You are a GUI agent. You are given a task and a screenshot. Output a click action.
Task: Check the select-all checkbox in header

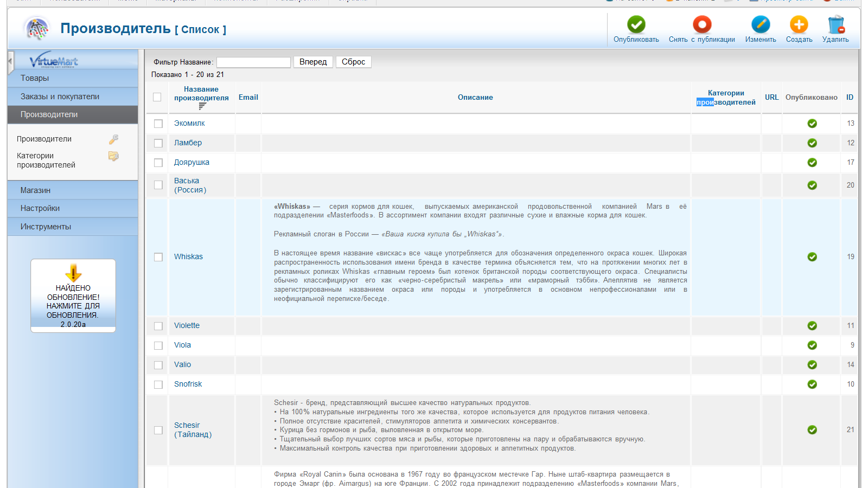point(157,97)
